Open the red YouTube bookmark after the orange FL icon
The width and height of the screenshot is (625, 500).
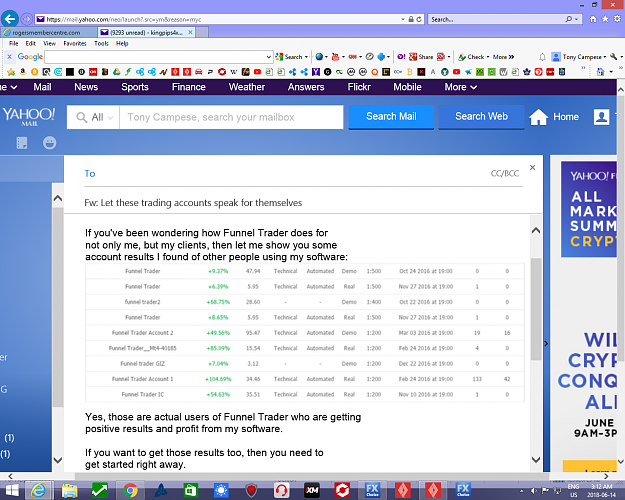(257, 72)
